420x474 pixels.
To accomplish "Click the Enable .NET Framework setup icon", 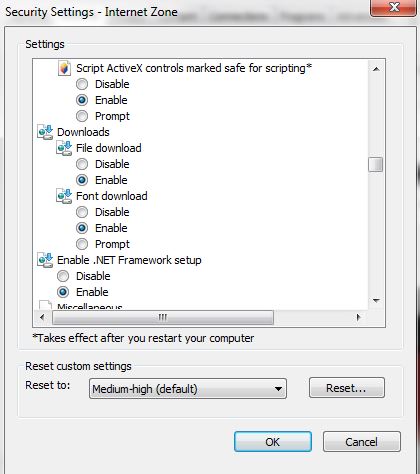I will [45, 260].
